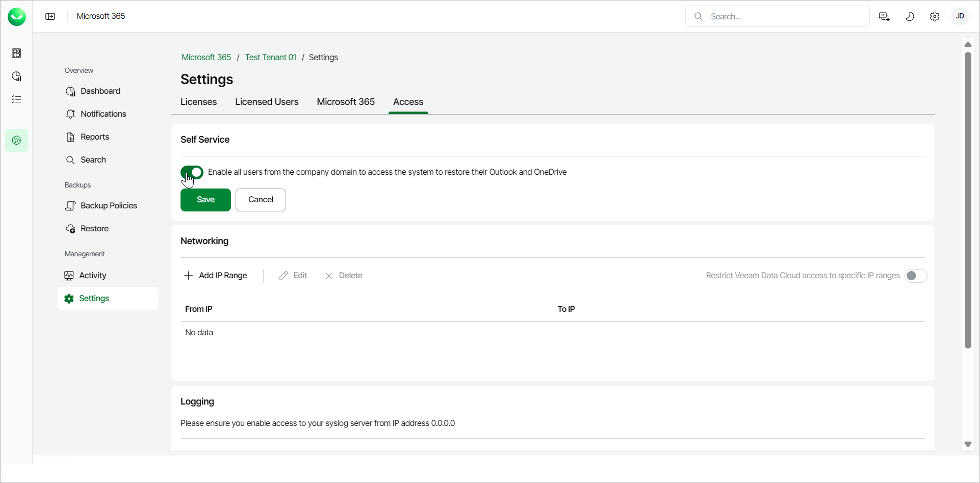Open the Microsoft 365 settings tab

(345, 102)
